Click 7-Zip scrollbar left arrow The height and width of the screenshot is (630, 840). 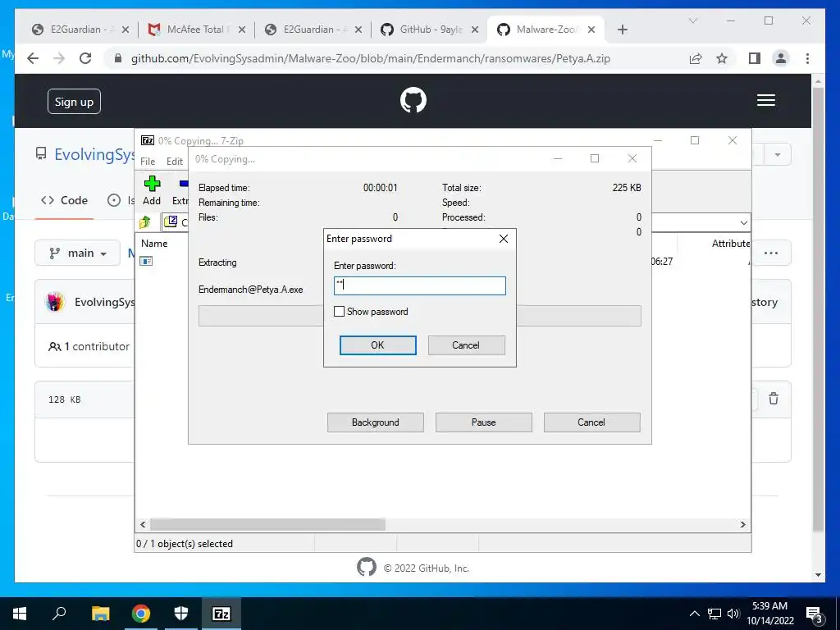143,524
